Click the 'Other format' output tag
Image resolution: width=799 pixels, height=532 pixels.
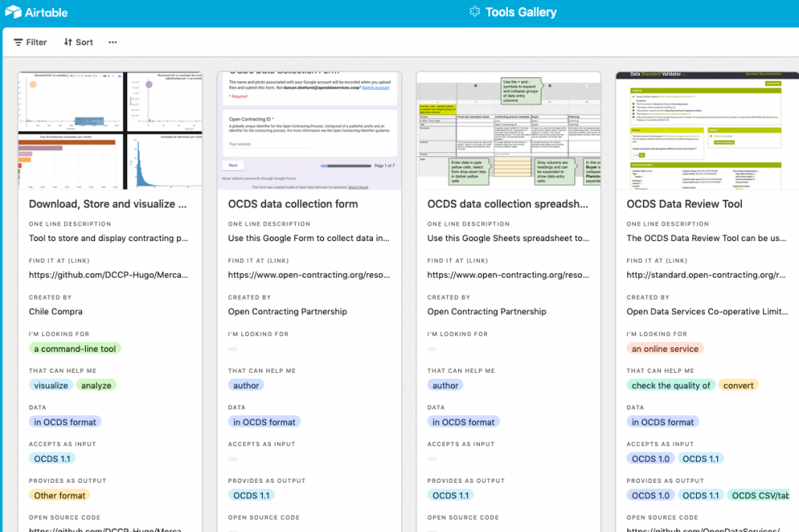(x=59, y=495)
